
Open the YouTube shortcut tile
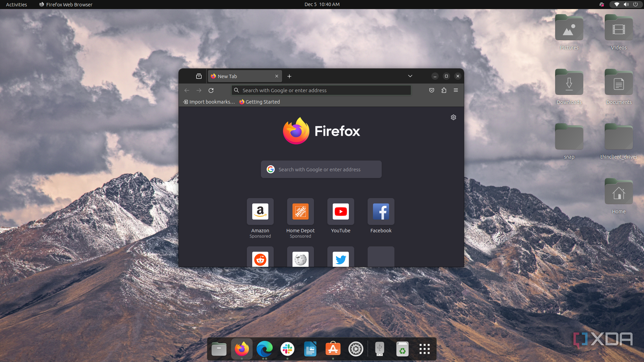[340, 212]
